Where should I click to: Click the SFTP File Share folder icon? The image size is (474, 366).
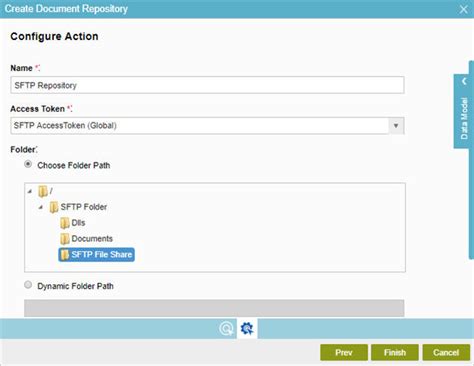pyautogui.click(x=65, y=255)
